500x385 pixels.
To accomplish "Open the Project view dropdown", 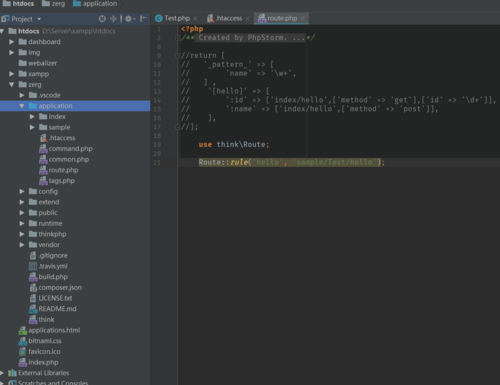I will 39,19.
